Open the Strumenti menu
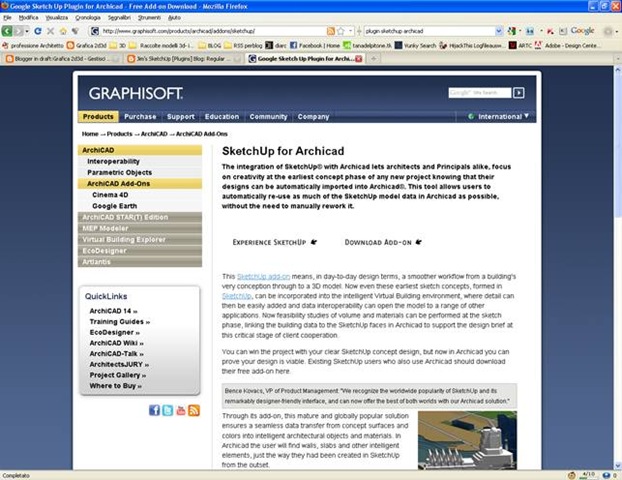 pos(149,17)
